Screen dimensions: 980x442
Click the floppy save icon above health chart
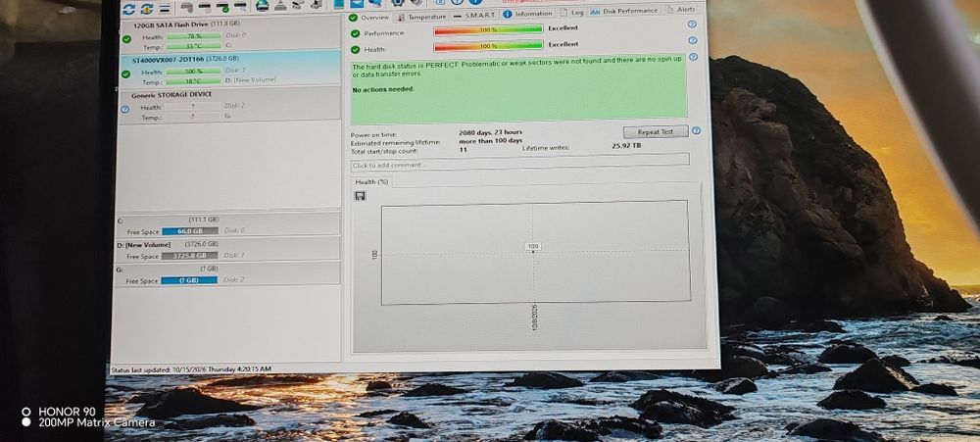tap(360, 196)
